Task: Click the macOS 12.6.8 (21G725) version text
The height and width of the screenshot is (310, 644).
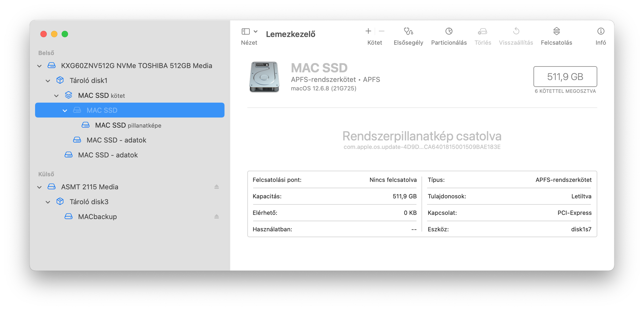Action: (x=324, y=88)
